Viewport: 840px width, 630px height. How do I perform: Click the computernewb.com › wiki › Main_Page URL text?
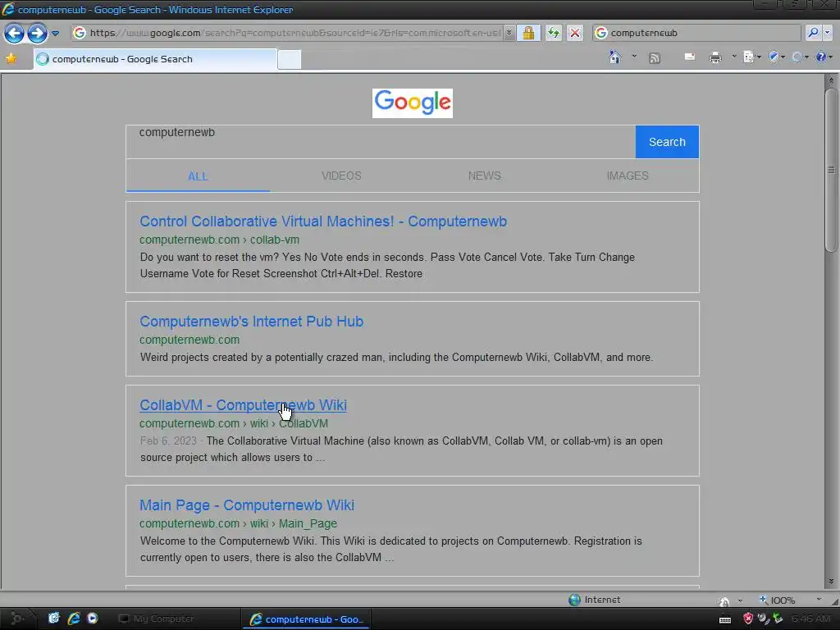pos(238,523)
